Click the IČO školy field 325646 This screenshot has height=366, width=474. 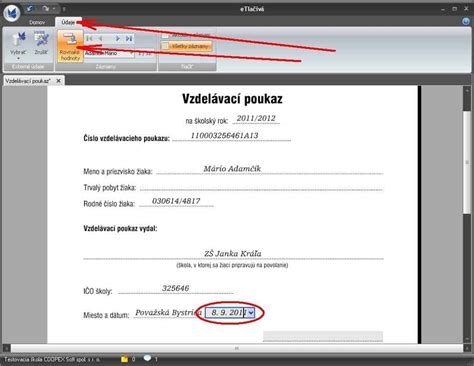click(176, 289)
